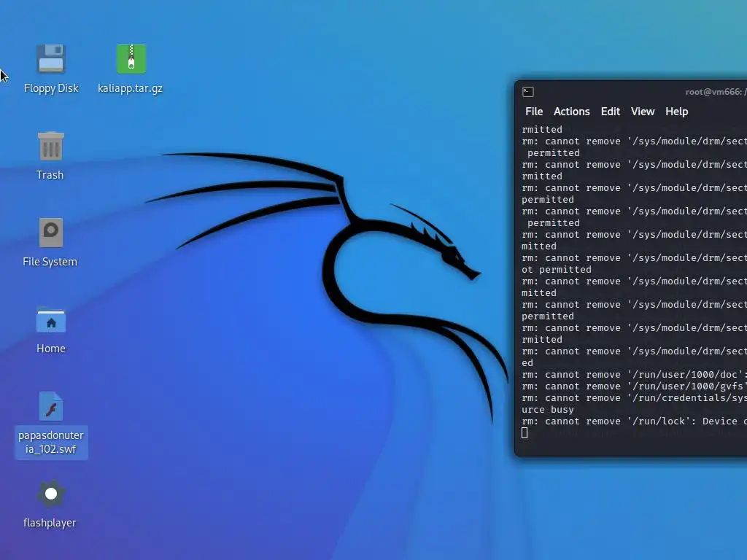The image size is (747, 560).
Task: Select the kaliapp.tar.gz archive icon
Action: click(x=131, y=58)
